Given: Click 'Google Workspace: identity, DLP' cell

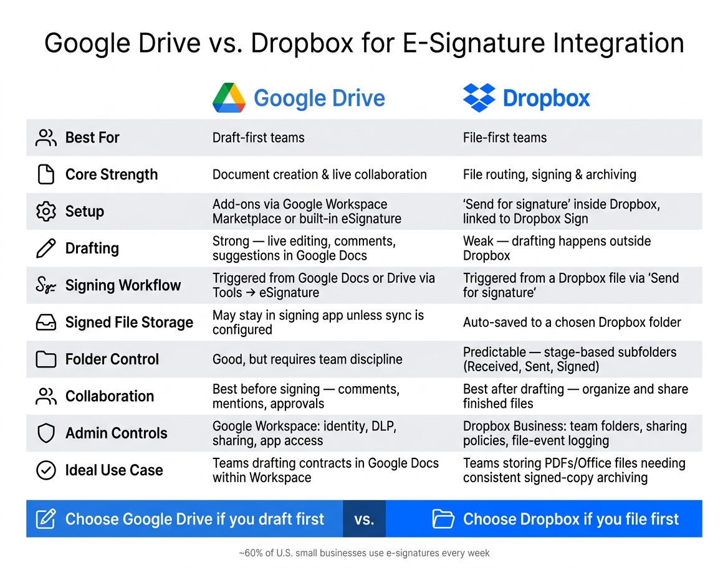Looking at the screenshot, I should [x=305, y=433].
